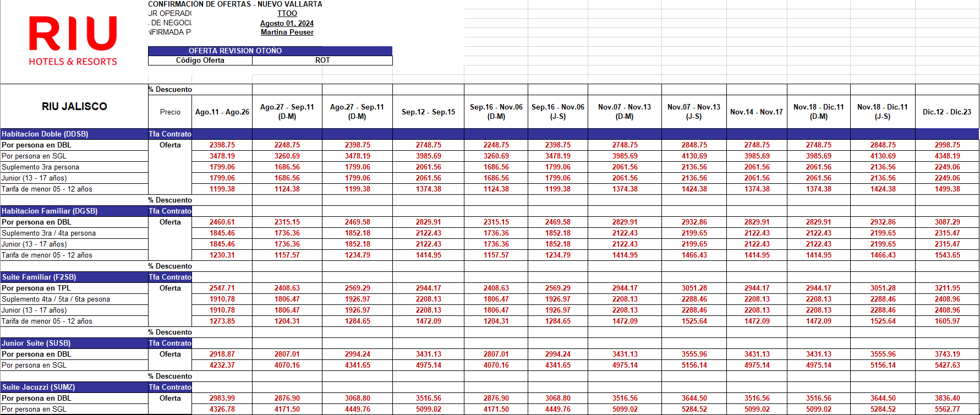Image resolution: width=980 pixels, height=415 pixels.
Task: Click the Ago.11 - Ago.26 column header
Action: pos(222,112)
